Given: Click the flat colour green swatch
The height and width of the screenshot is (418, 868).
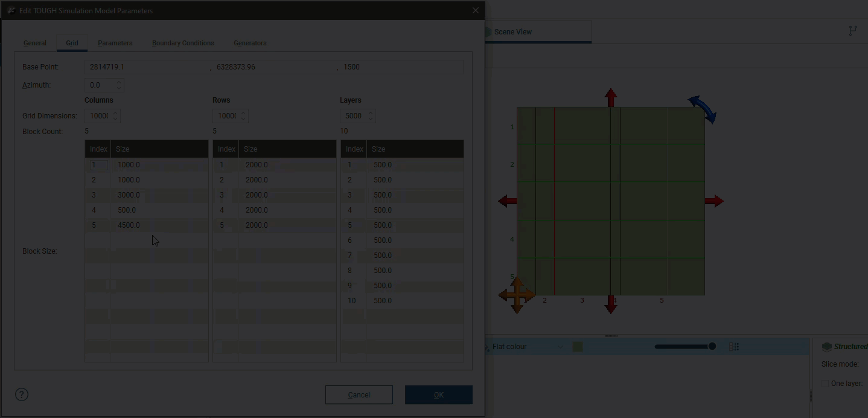Looking at the screenshot, I should click(x=578, y=347).
